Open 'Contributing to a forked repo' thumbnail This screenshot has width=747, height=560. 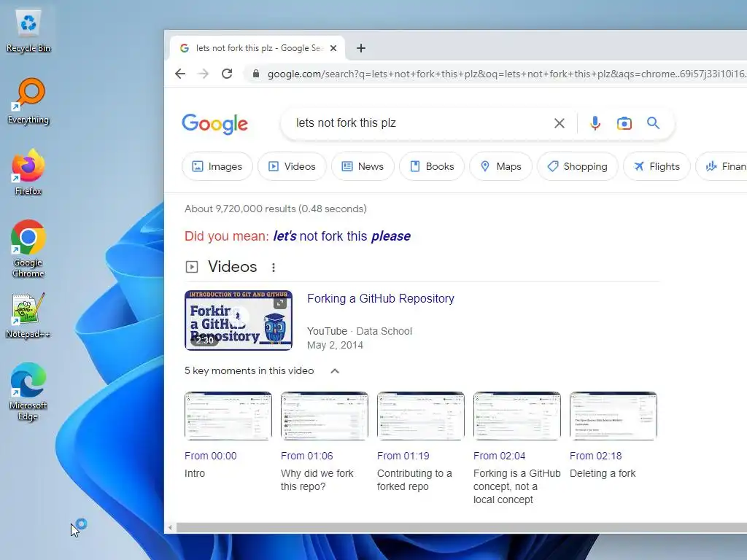[421, 416]
